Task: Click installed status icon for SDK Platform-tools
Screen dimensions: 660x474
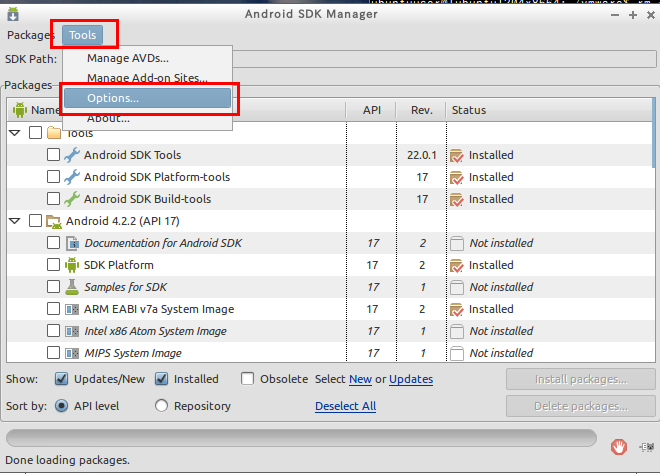Action: pyautogui.click(x=457, y=177)
